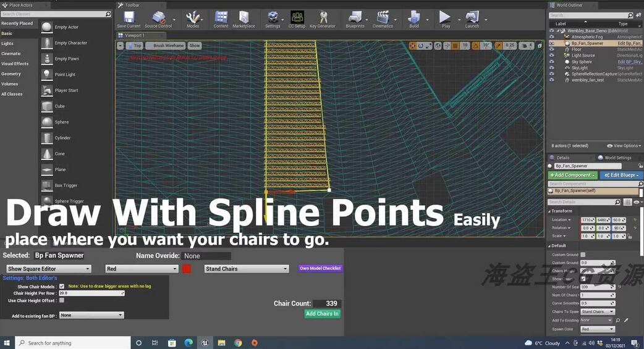Open the Marketplace from the toolbar

[x=244, y=19]
